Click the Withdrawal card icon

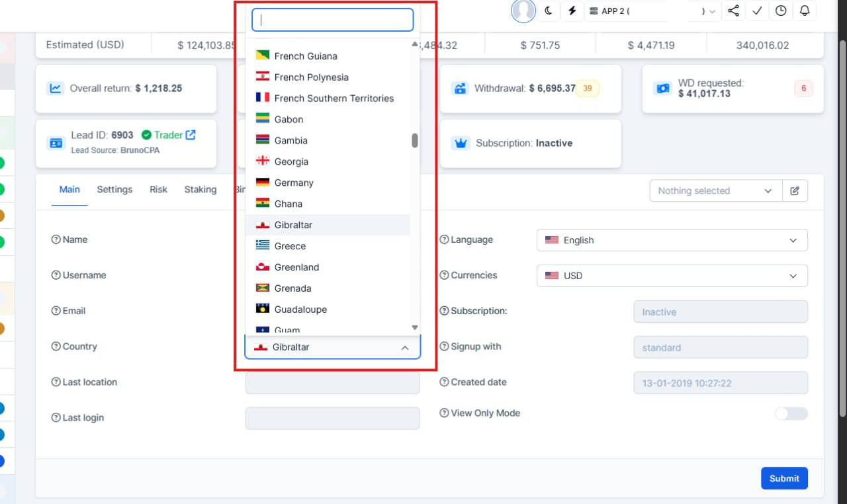pos(459,88)
